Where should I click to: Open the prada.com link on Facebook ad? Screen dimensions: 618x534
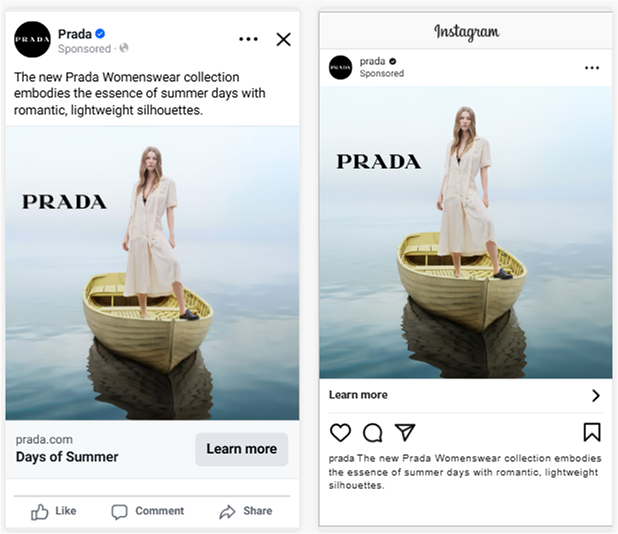[45, 439]
